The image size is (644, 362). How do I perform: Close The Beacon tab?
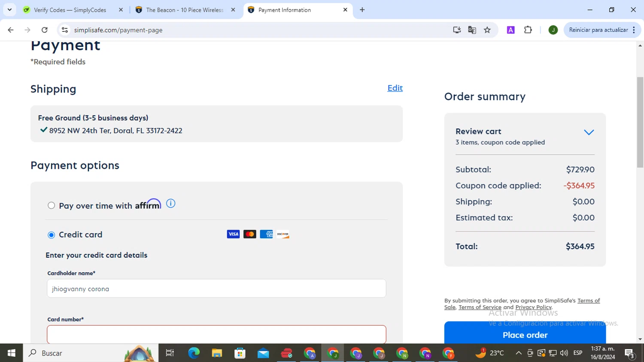[233, 10]
